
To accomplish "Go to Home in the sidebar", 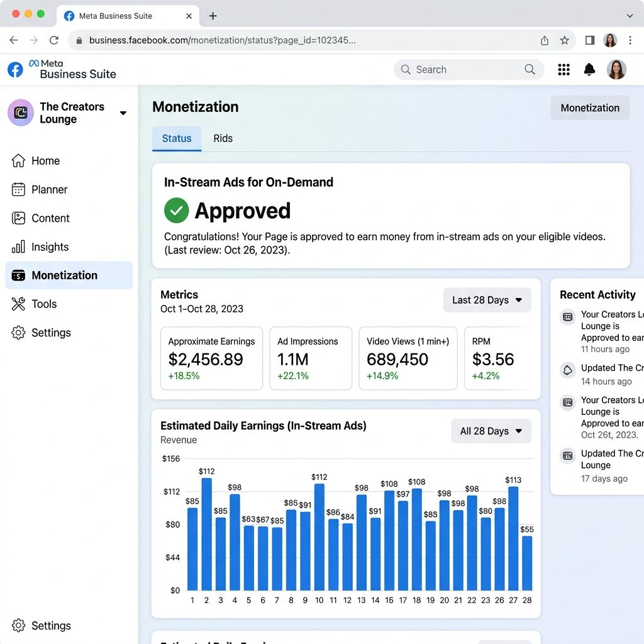I will 69,160.
